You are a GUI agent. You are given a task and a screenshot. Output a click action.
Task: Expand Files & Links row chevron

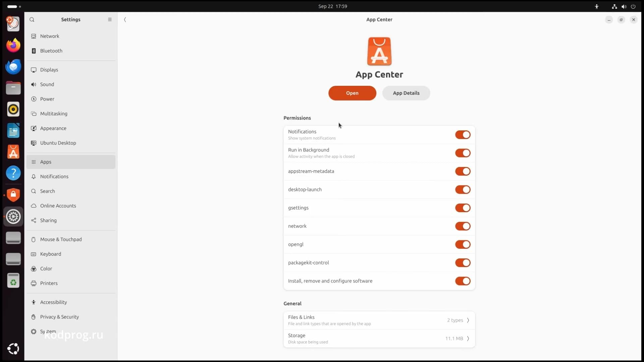[x=468, y=320]
